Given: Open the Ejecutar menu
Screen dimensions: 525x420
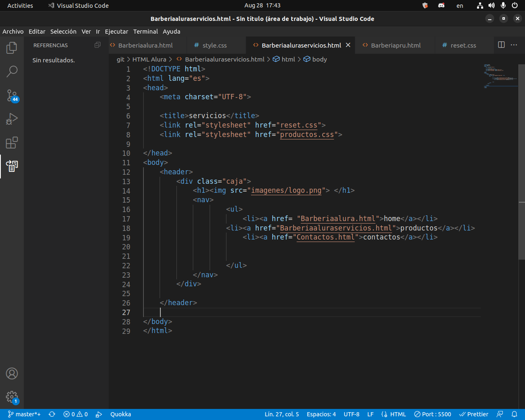Looking at the screenshot, I should point(116,32).
